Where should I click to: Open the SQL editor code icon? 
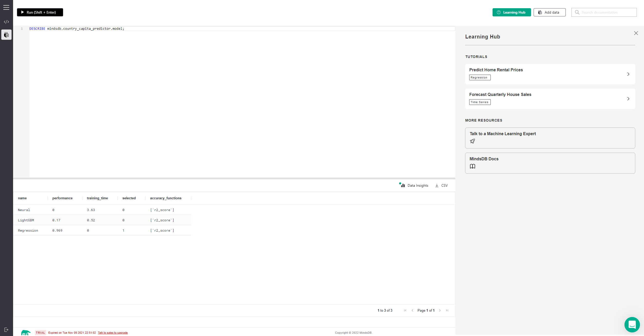(x=6, y=22)
